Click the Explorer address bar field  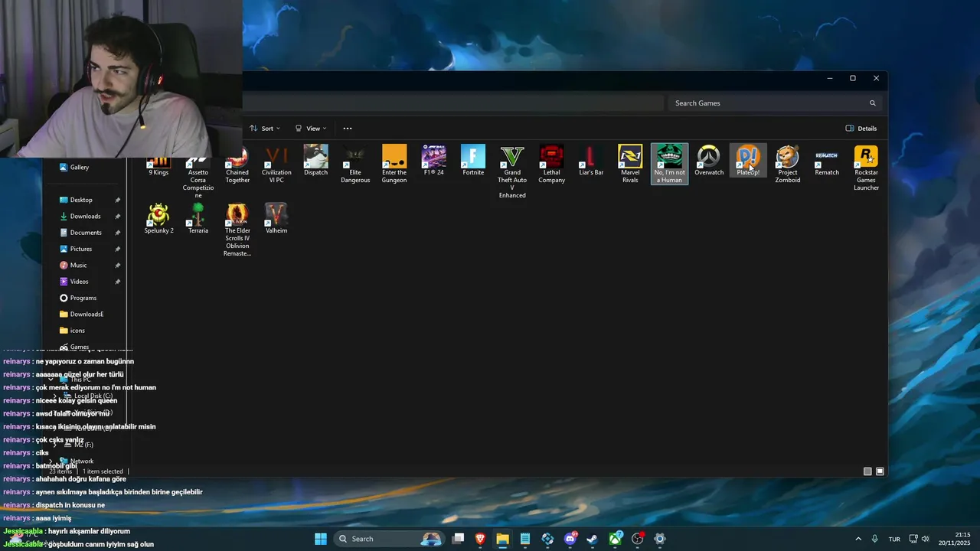coord(453,103)
